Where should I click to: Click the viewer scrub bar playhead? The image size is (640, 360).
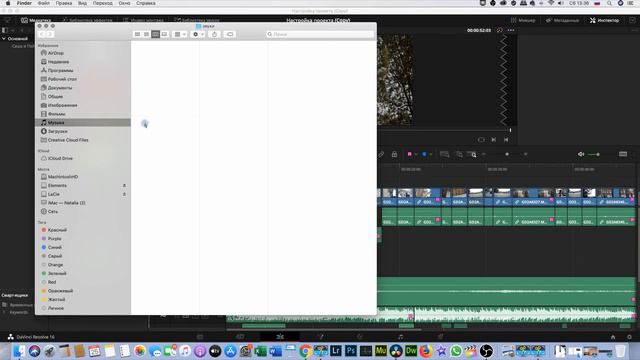(510, 130)
